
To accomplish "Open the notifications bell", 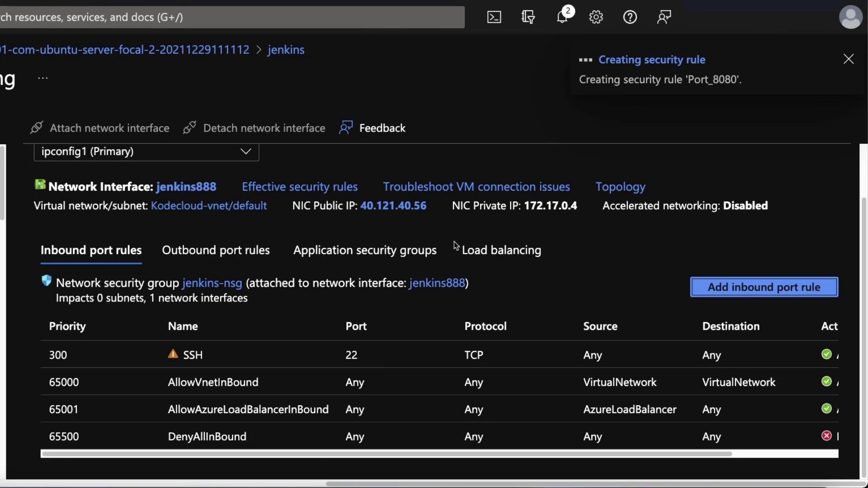I will [562, 17].
